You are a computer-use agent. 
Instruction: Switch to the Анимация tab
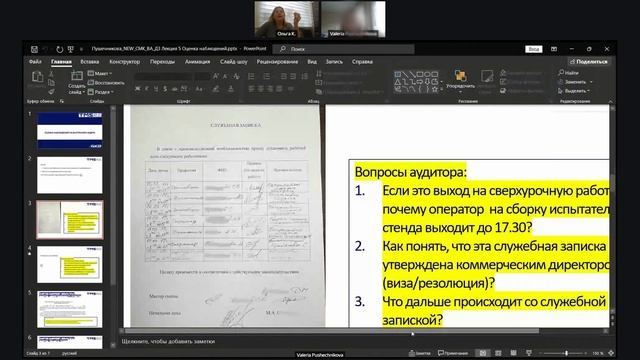click(197, 62)
